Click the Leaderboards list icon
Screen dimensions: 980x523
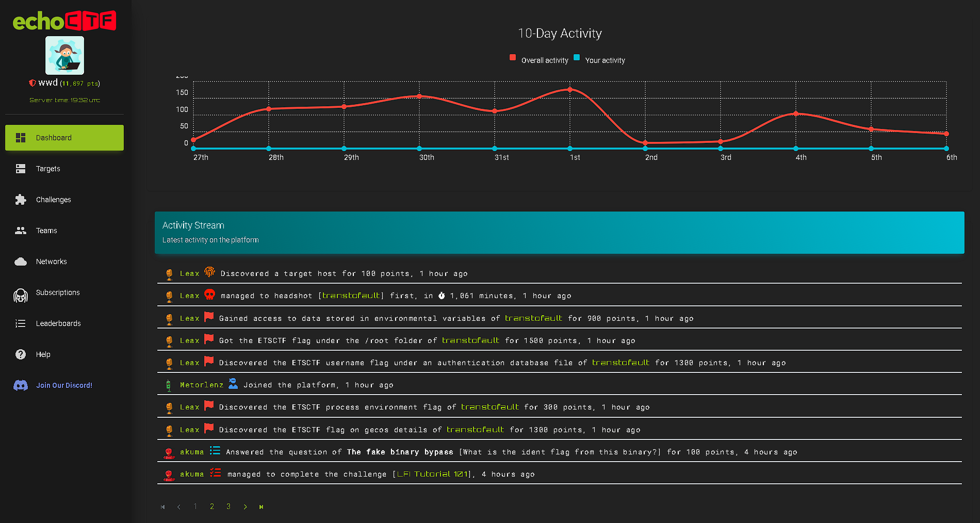[x=21, y=323]
